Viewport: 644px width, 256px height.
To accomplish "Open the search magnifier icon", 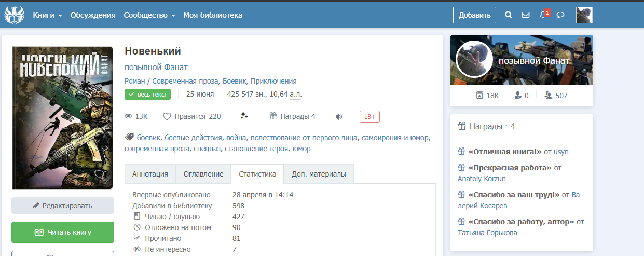I will [x=509, y=15].
